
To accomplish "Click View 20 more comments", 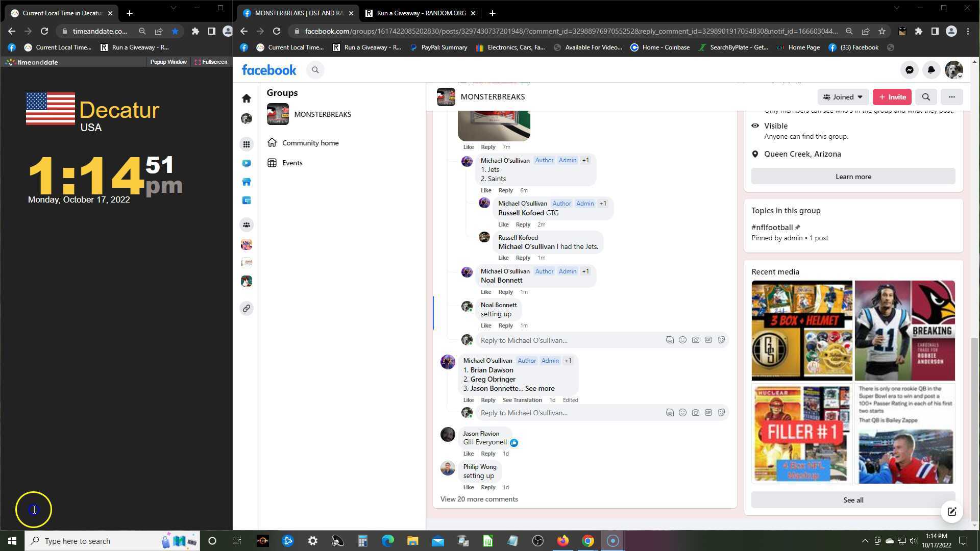I will pyautogui.click(x=479, y=499).
